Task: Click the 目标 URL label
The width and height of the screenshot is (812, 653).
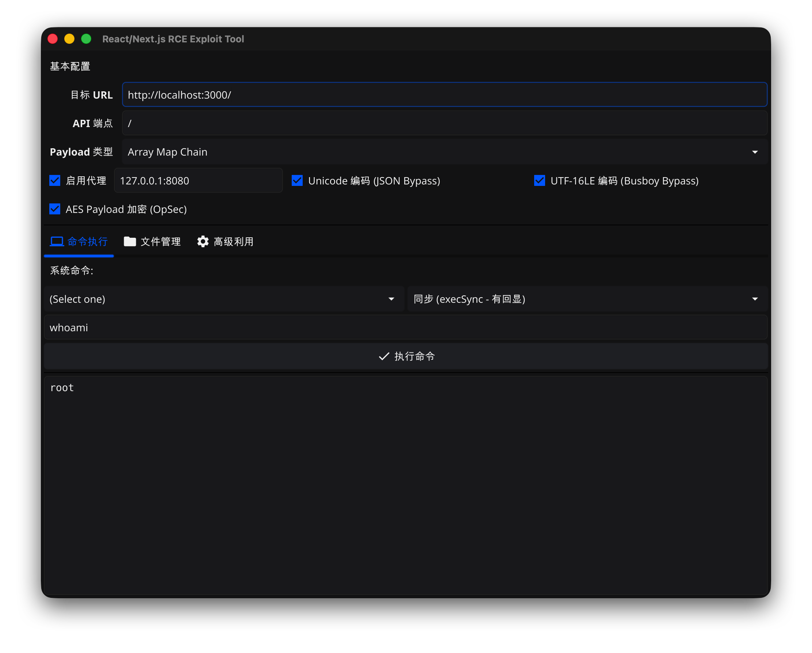Action: (x=92, y=95)
